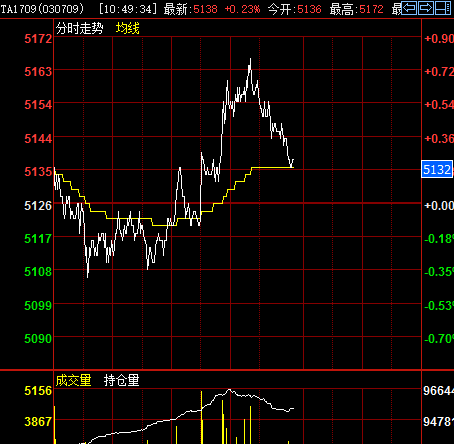Click the 今开:5136 open price
This screenshot has height=444, width=454.
295,9
